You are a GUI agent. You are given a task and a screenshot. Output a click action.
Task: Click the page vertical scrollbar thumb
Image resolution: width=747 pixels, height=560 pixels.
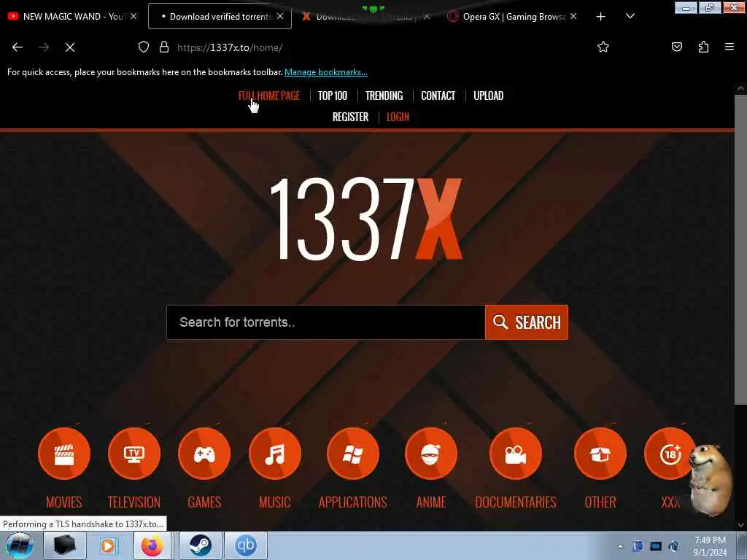pyautogui.click(x=740, y=250)
